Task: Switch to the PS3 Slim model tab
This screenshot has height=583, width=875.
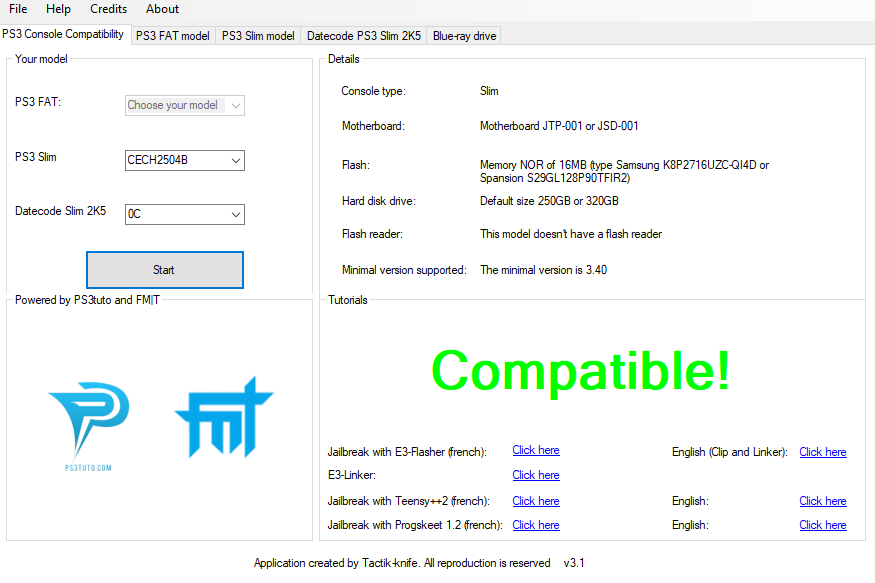Action: [258, 36]
